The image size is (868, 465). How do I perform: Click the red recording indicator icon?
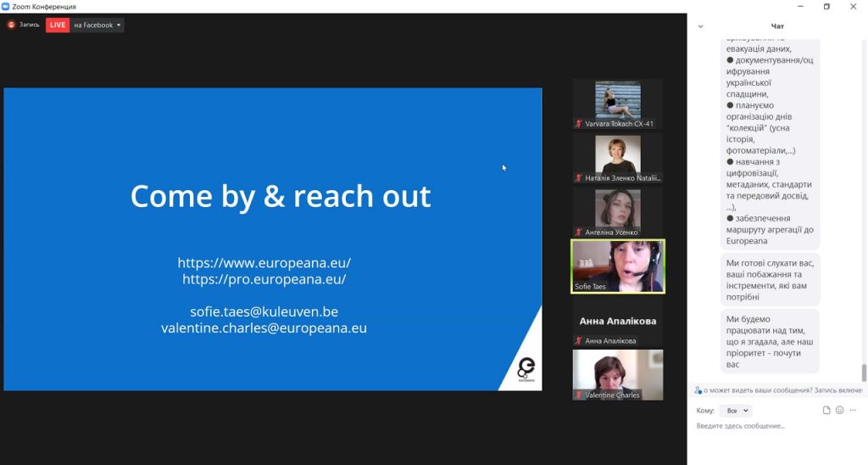(x=11, y=25)
